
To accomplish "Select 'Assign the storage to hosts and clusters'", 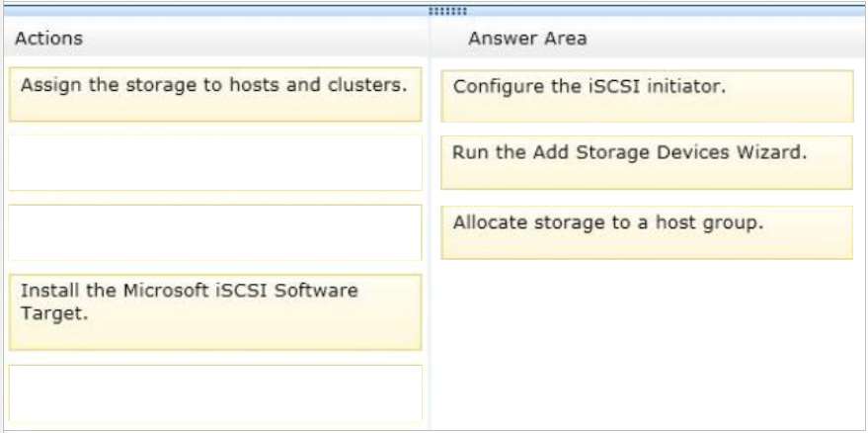I will pyautogui.click(x=215, y=94).
